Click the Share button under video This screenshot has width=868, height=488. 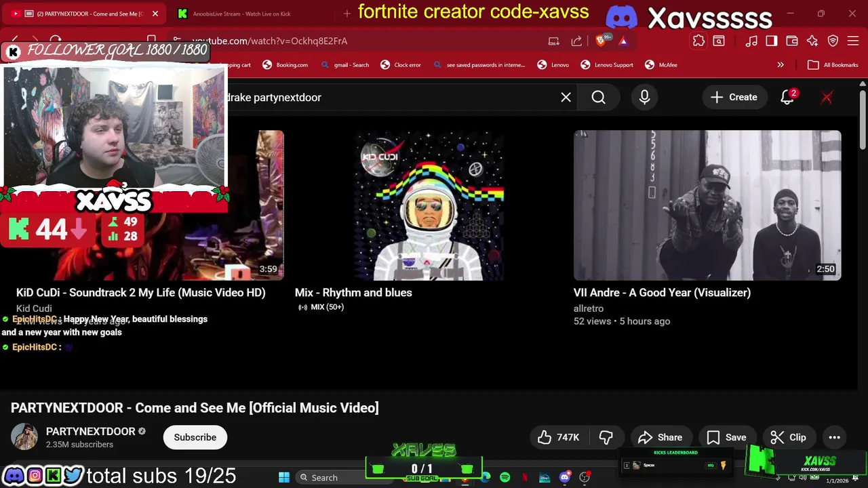pyautogui.click(x=660, y=438)
